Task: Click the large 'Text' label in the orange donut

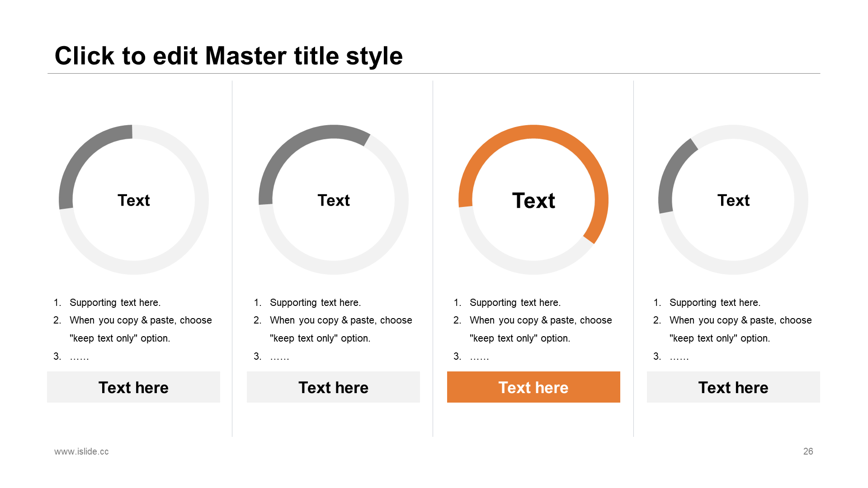Action: (533, 201)
